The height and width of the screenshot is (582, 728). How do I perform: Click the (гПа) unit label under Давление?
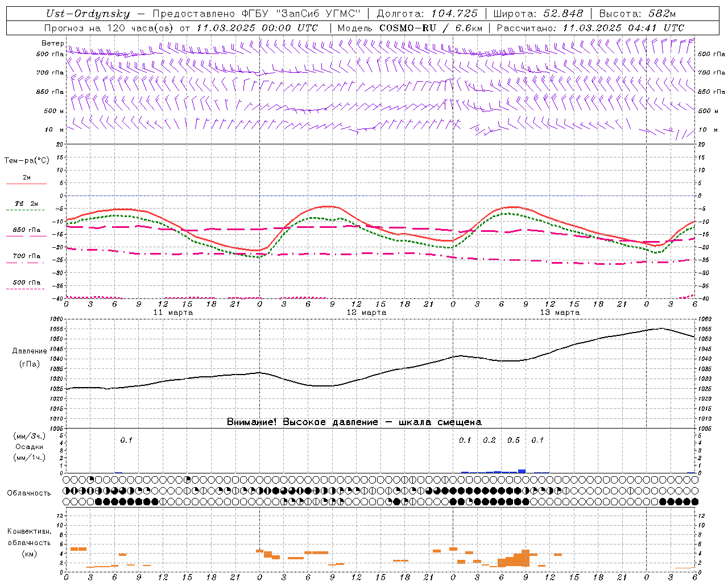pyautogui.click(x=30, y=364)
